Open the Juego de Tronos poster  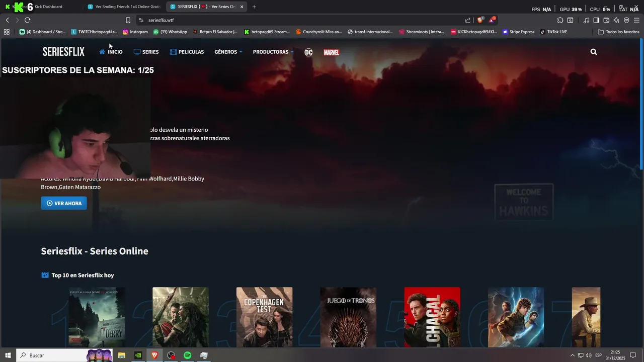click(348, 317)
